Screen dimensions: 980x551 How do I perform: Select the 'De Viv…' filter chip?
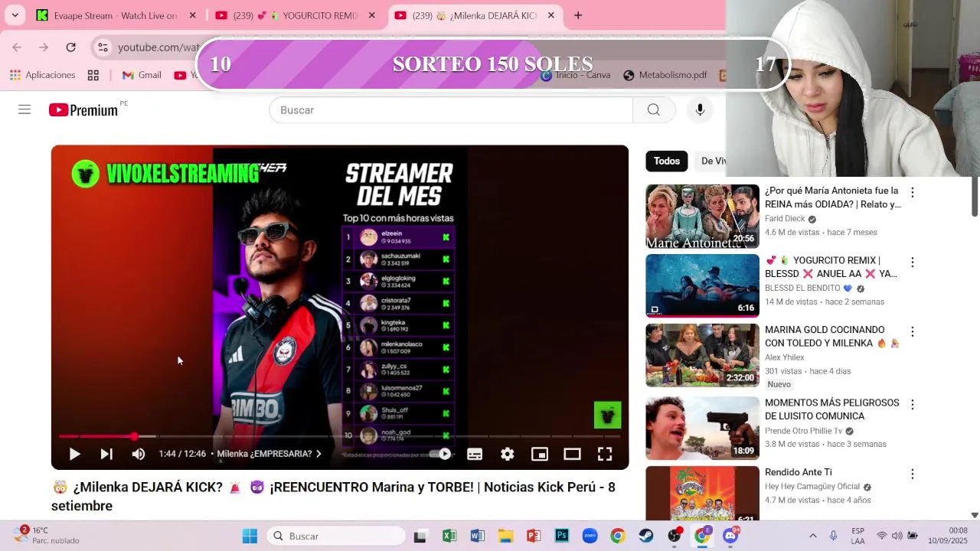tap(710, 161)
